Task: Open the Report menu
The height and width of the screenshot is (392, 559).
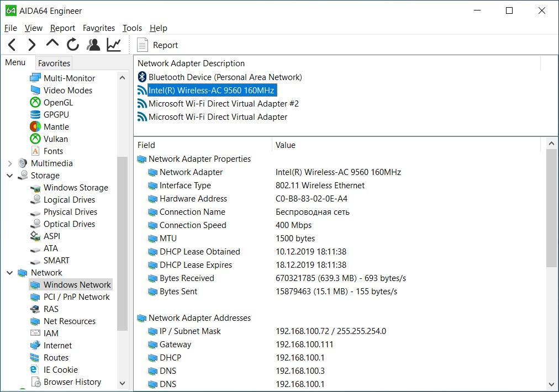Action: 62,28
